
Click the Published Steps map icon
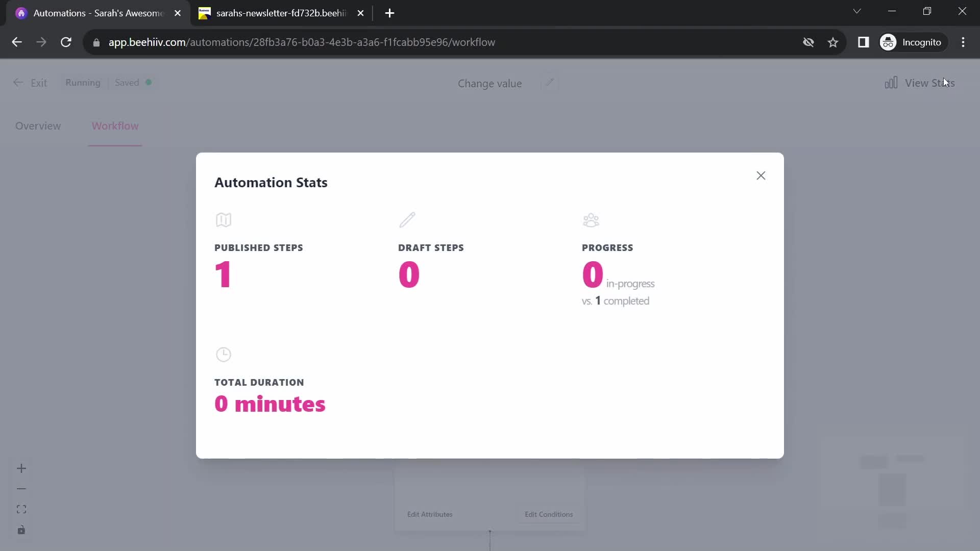[224, 220]
